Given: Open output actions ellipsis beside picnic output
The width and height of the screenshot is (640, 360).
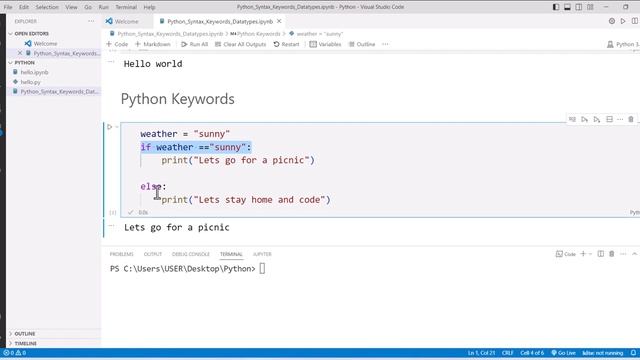Looking at the screenshot, I should point(111,225).
